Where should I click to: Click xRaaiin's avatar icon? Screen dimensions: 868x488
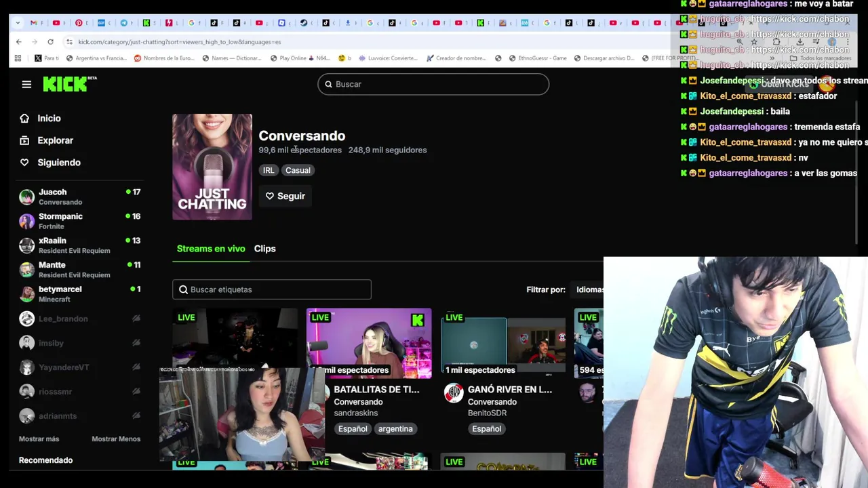26,245
